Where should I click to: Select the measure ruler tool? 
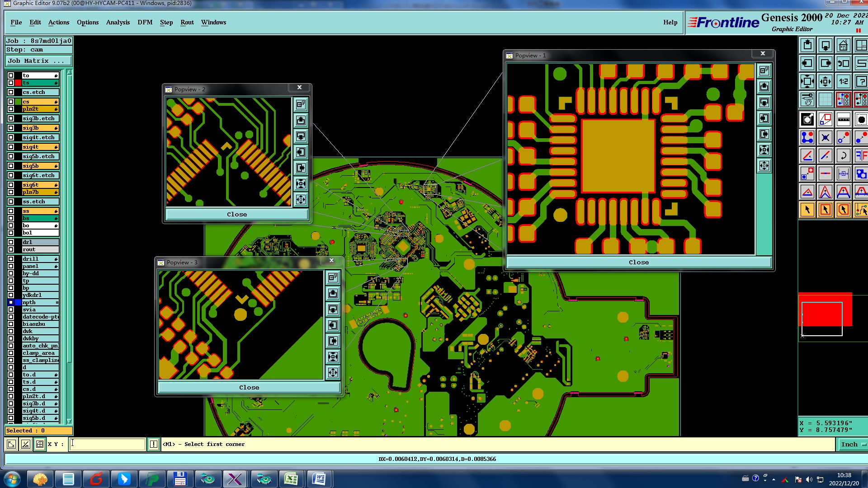[843, 120]
